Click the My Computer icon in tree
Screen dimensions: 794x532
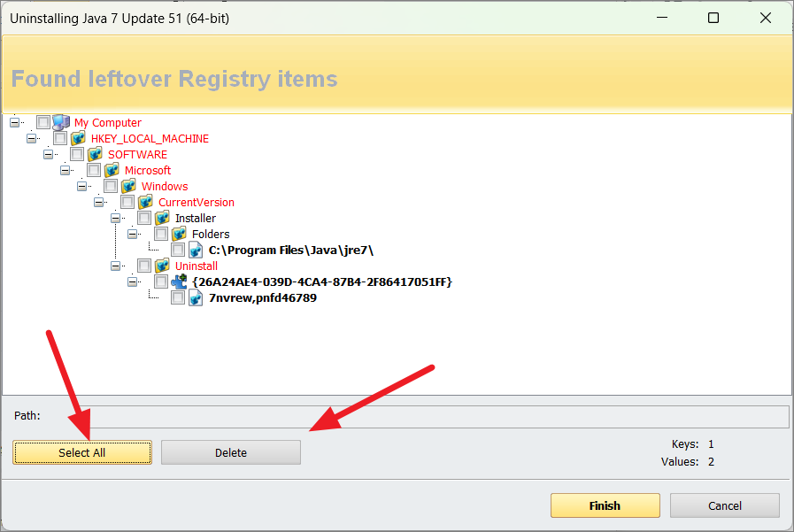click(61, 122)
